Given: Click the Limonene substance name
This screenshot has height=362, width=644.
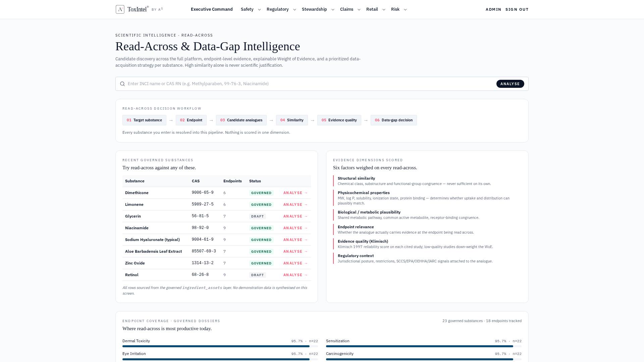Looking at the screenshot, I should [x=134, y=204].
